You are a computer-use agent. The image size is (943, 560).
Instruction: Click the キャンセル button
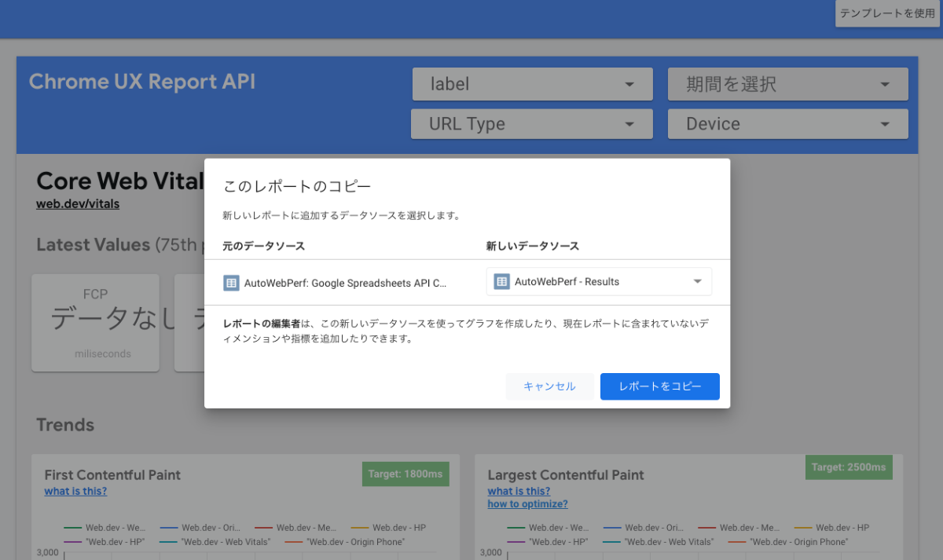click(549, 386)
